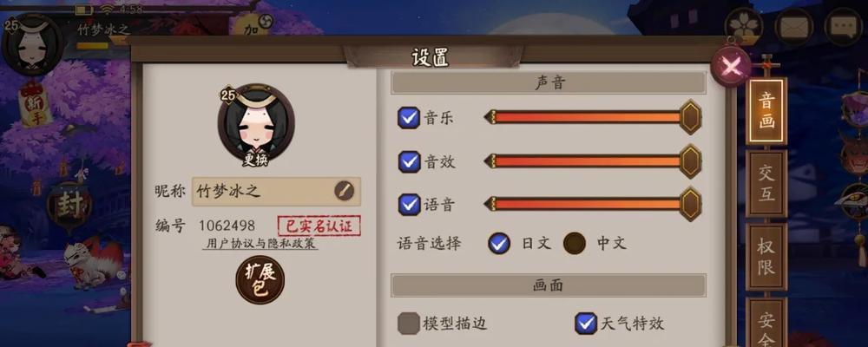
Task: Tap the 扩展包 expansion pack icon
Action: [x=260, y=279]
